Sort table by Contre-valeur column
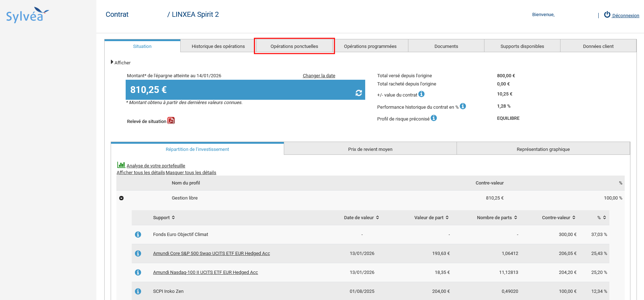Image resolution: width=644 pixels, height=300 pixels. [x=558, y=218]
